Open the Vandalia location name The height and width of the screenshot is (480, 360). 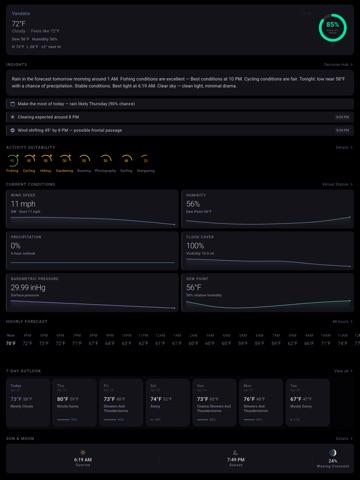click(21, 14)
